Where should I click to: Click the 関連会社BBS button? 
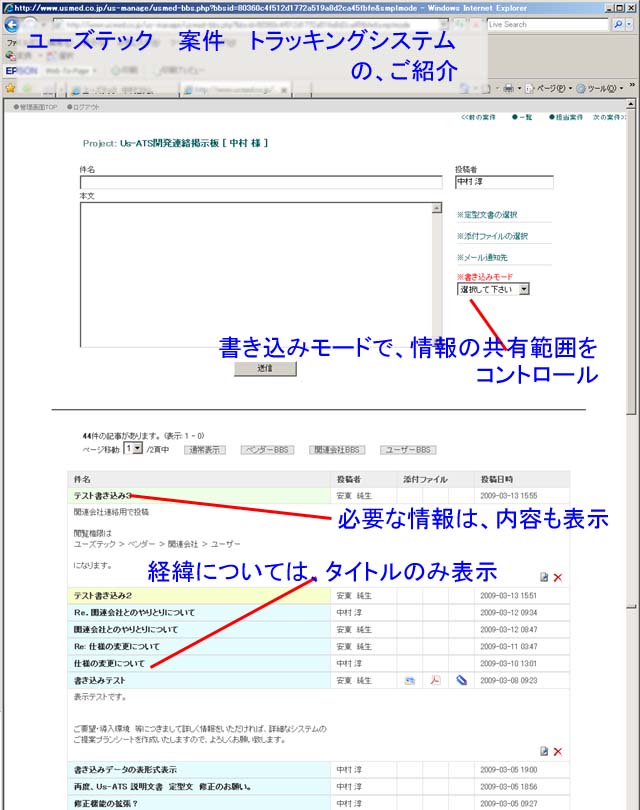[x=337, y=450]
